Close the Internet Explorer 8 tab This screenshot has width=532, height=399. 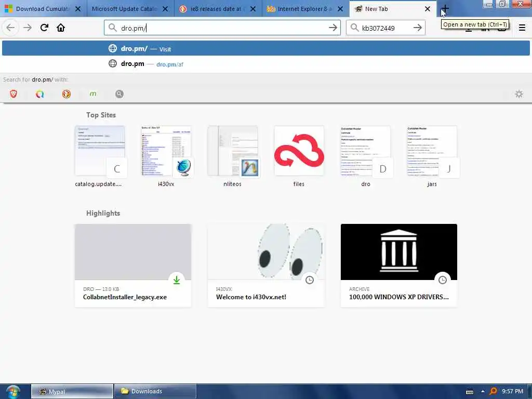[340, 9]
